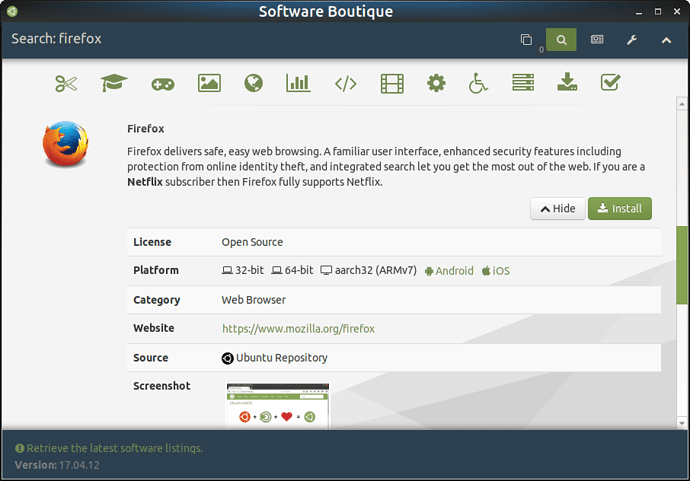
Task: Open the System Tools gear icon
Action: pos(436,83)
